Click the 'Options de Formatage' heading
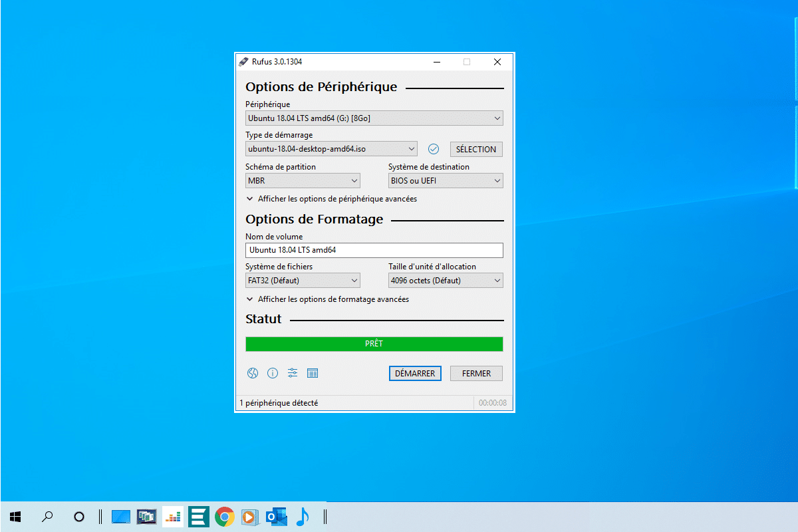The width and height of the screenshot is (798, 532). [315, 219]
